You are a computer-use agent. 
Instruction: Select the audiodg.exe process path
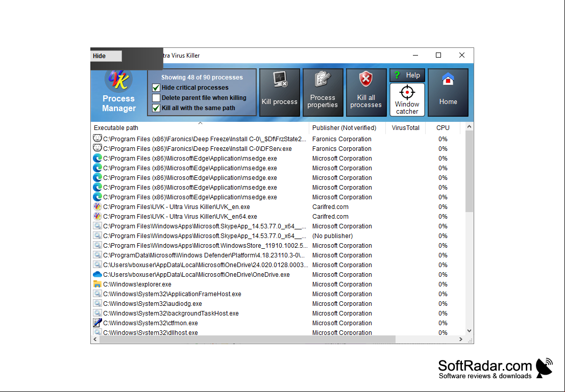[x=153, y=304]
